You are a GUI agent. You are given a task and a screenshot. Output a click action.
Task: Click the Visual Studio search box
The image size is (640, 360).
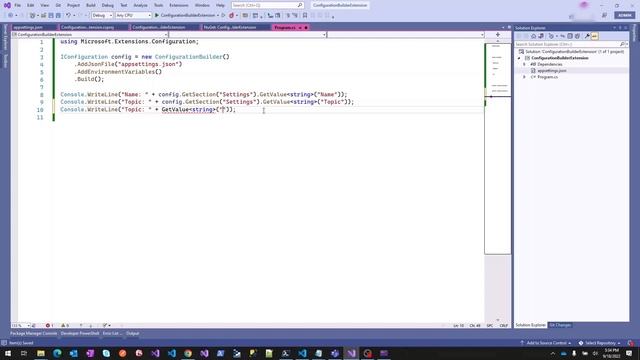coord(267,5)
